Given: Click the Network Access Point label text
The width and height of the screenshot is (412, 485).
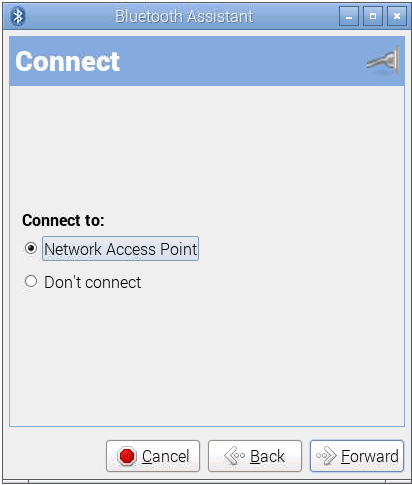Looking at the screenshot, I should click(120, 249).
